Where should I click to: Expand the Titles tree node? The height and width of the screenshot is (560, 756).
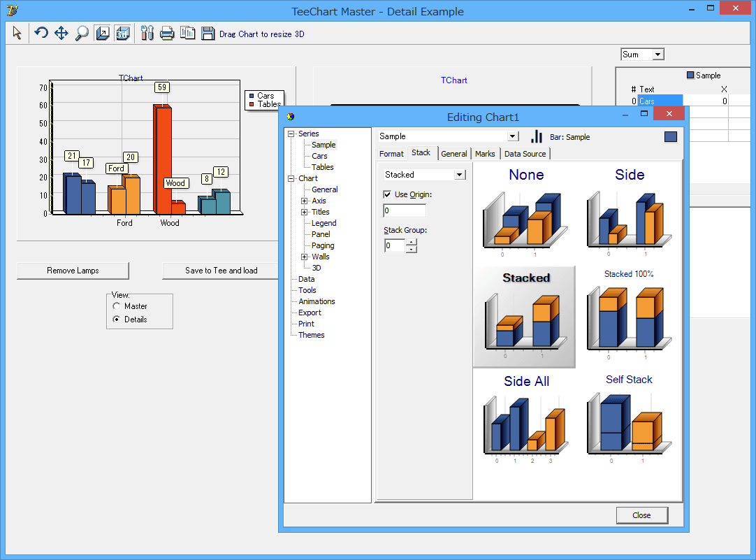pos(304,212)
